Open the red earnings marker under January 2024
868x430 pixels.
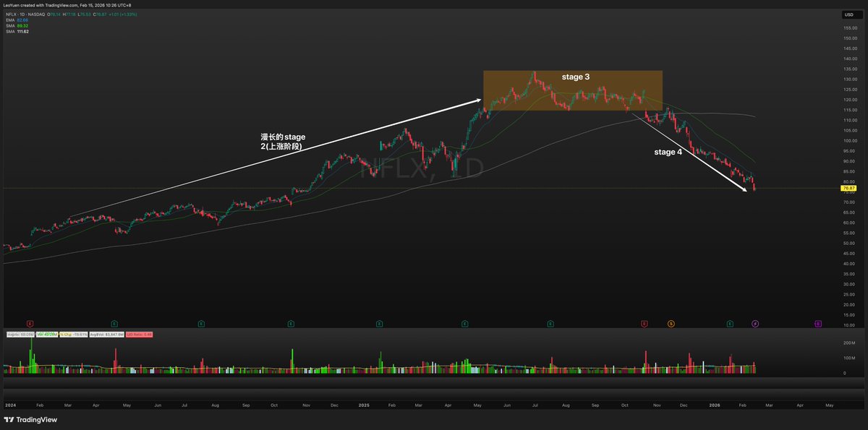(x=30, y=324)
